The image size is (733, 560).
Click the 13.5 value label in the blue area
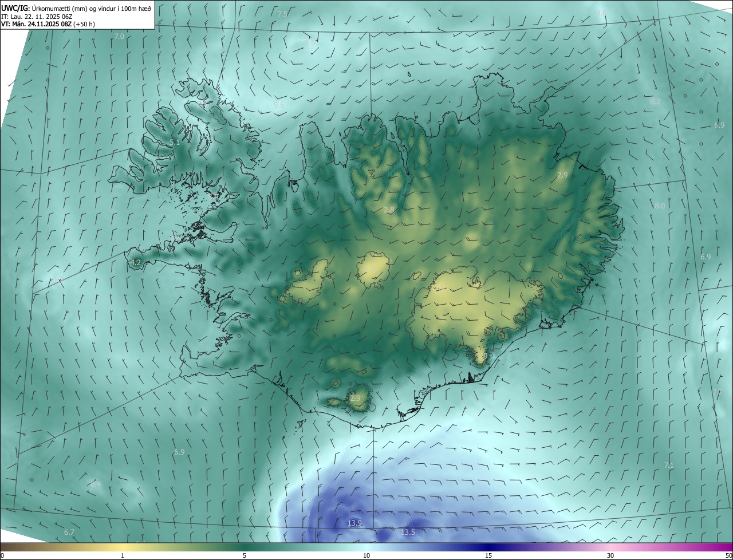(x=408, y=532)
